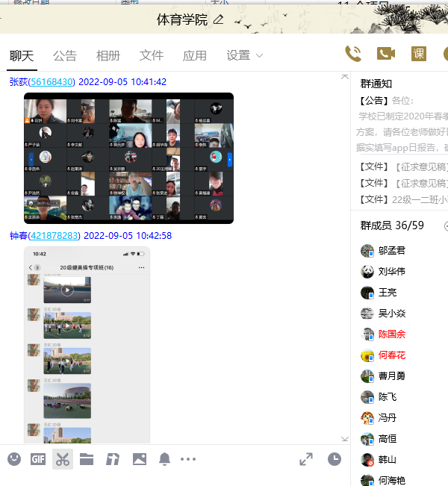Expand the chat input area
The width and height of the screenshot is (448, 486).
(x=306, y=459)
